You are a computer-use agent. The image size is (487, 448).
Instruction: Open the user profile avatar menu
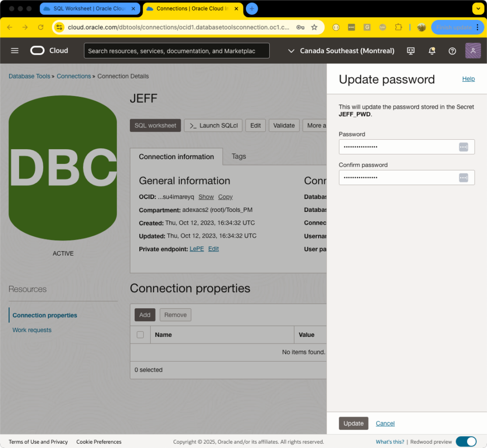(473, 50)
